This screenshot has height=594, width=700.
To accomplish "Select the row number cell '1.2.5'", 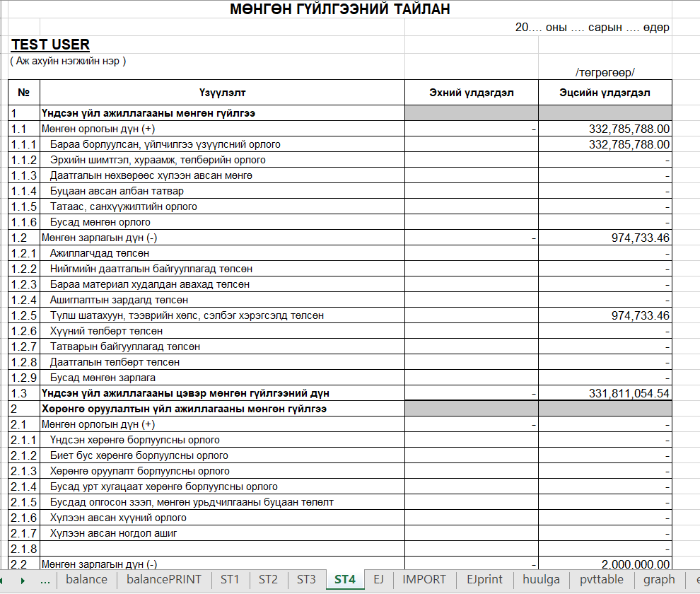I will pos(24,316).
